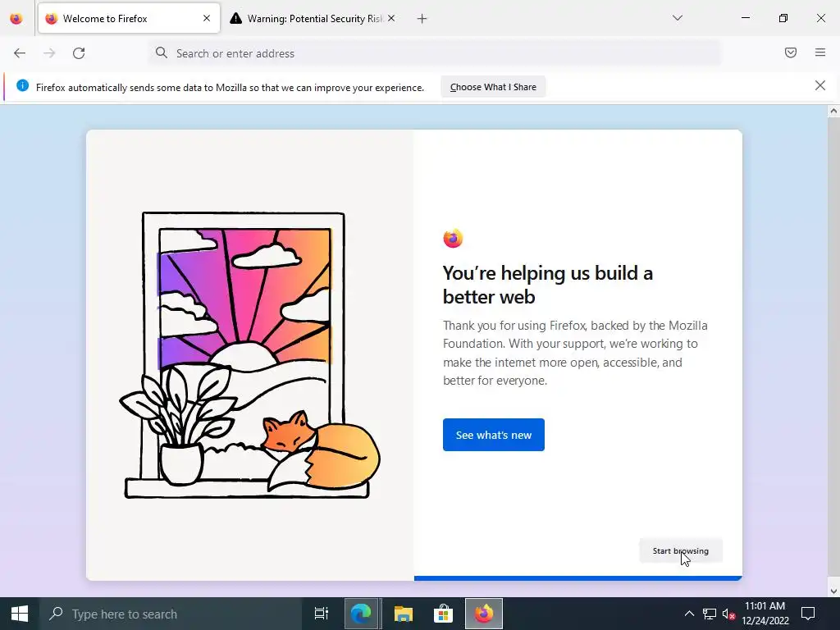
Task: Click scrollbar down arrow
Action: (833, 591)
